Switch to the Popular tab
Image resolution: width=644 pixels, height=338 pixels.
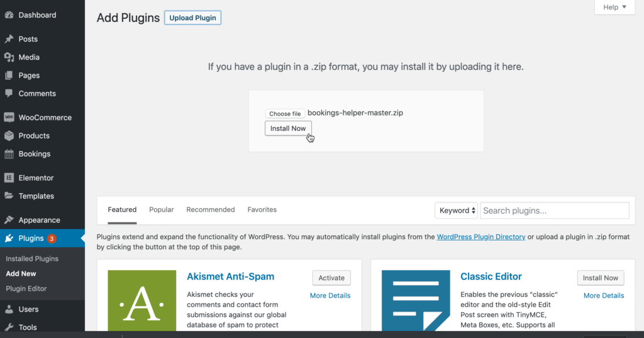(162, 210)
